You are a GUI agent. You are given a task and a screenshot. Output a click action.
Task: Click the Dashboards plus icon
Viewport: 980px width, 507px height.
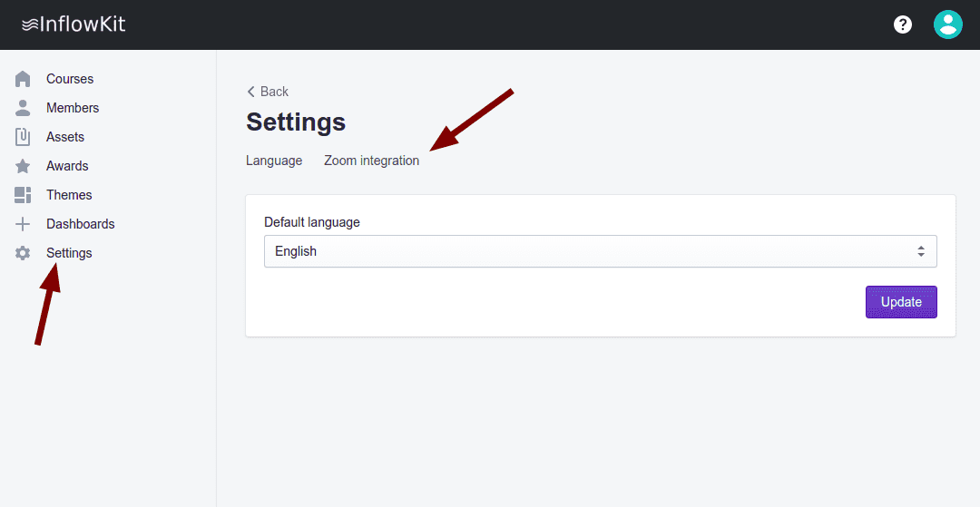coord(24,224)
